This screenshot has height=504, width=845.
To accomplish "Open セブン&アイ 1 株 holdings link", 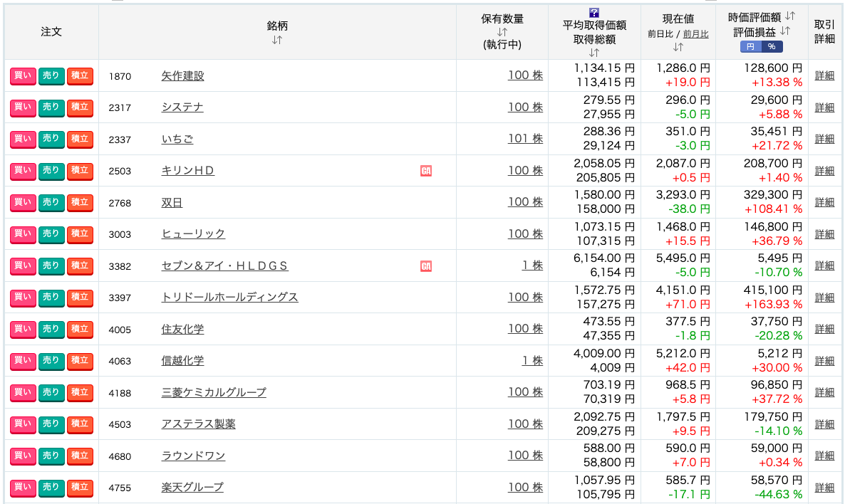I will click(x=532, y=266).
